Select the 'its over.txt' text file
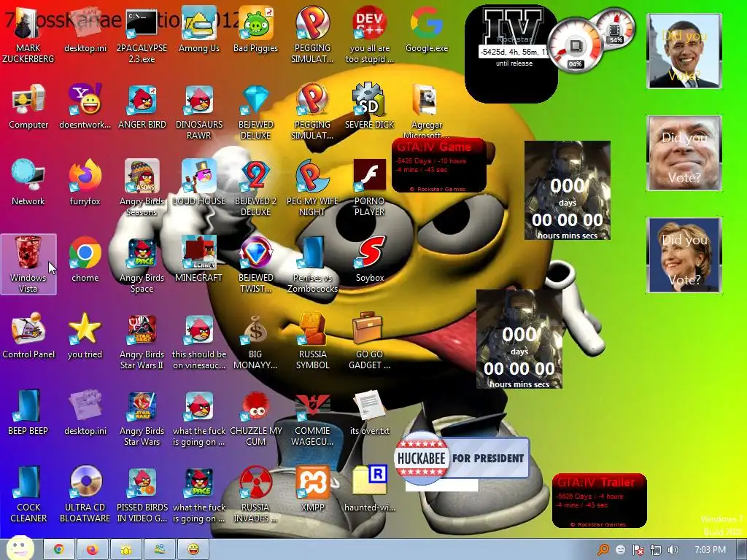The image size is (747, 560). coord(370,413)
